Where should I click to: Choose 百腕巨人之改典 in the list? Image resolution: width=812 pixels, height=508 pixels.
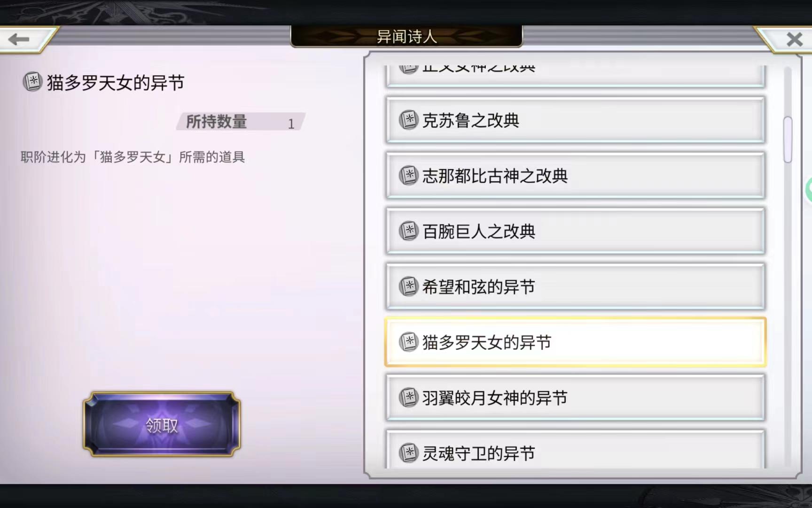coord(575,231)
